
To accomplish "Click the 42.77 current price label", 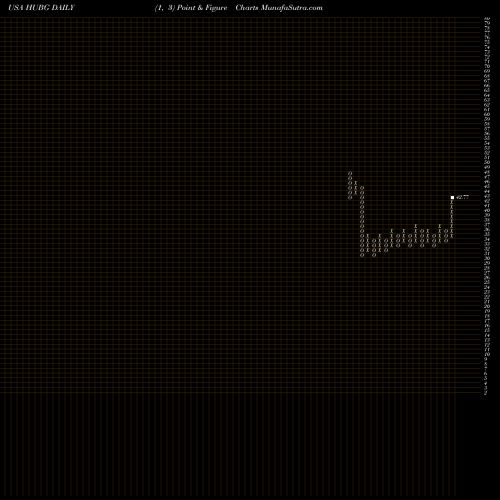I will [x=462, y=197].
